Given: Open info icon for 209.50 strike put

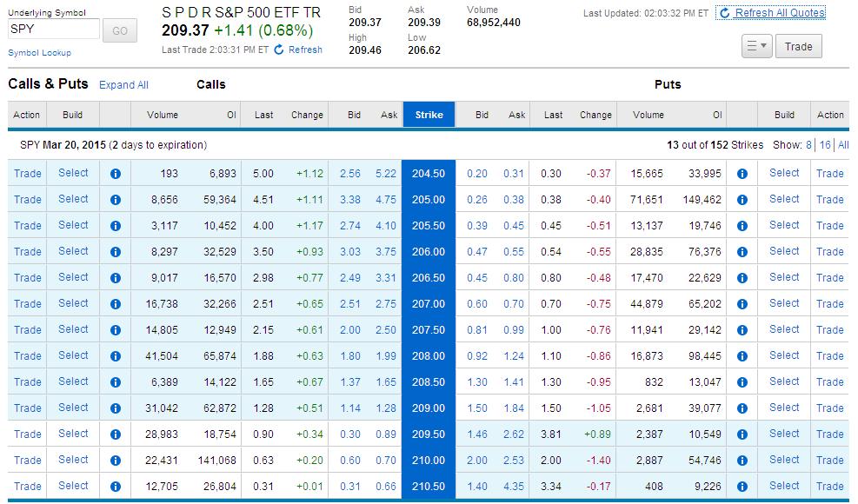Looking at the screenshot, I should coord(742,434).
